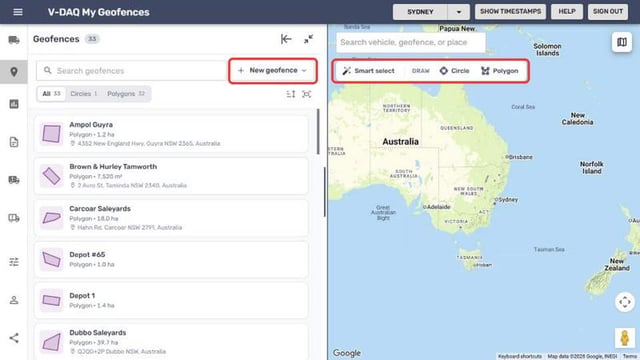Click Carcoar Saleyards shape thumbnail
This screenshot has height=360, width=640.
pos(51,218)
